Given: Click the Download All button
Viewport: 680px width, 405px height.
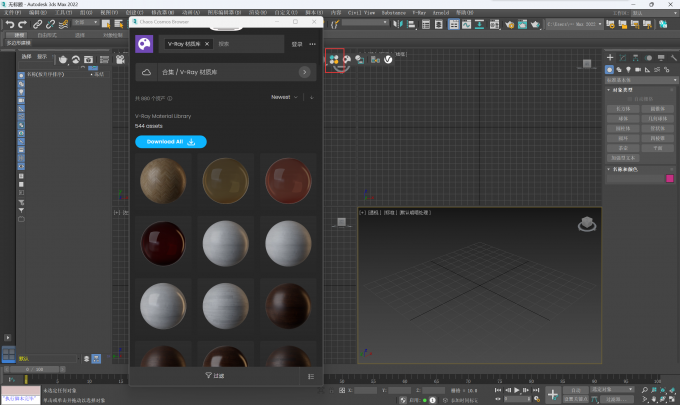Looking at the screenshot, I should pos(171,142).
